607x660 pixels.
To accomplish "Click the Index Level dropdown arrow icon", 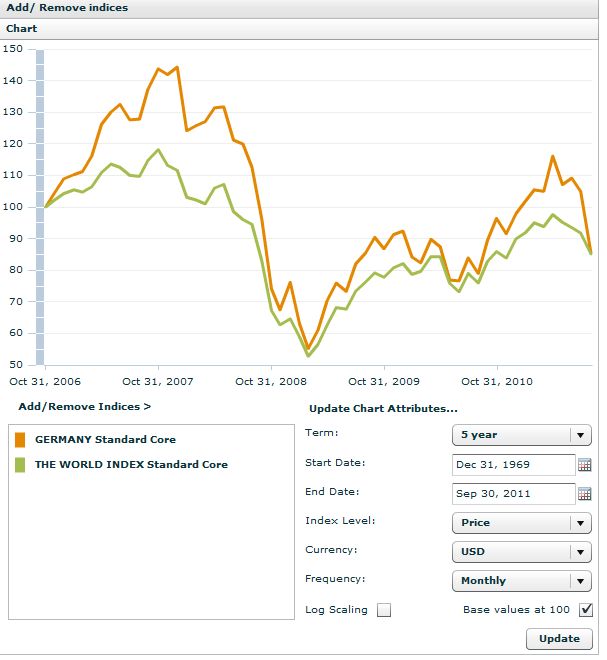I will click(x=580, y=523).
